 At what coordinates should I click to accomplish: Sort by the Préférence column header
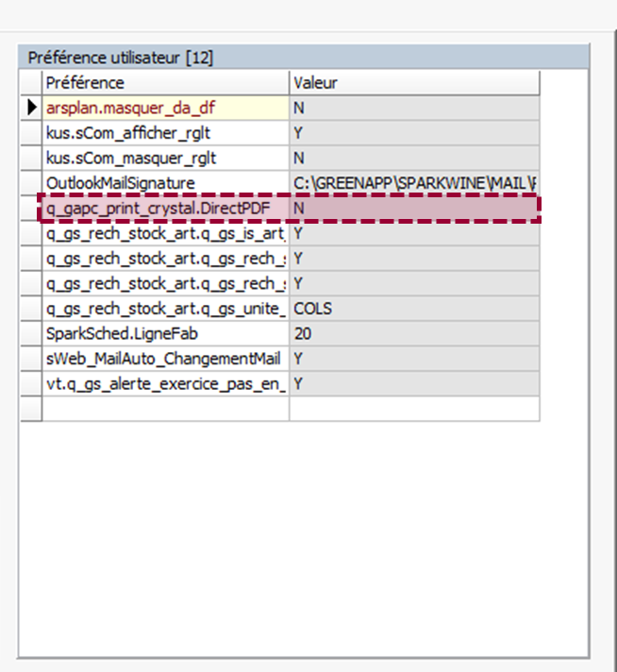[165, 83]
